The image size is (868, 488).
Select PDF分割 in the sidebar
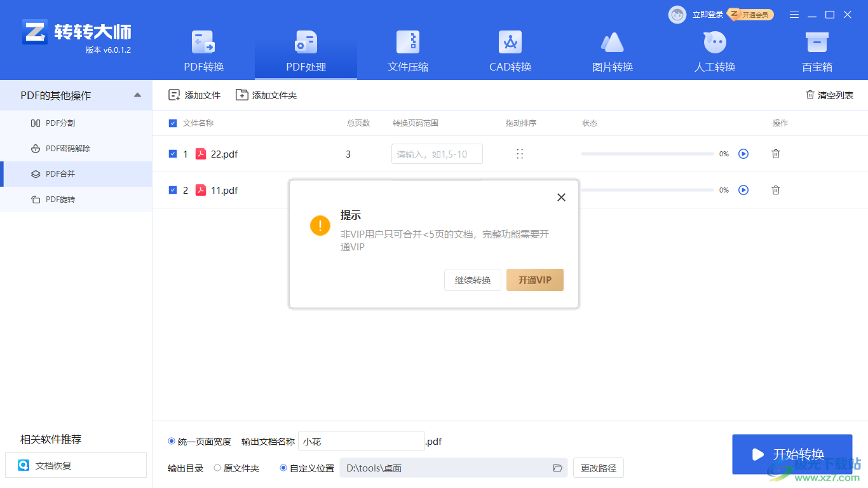pyautogui.click(x=76, y=123)
